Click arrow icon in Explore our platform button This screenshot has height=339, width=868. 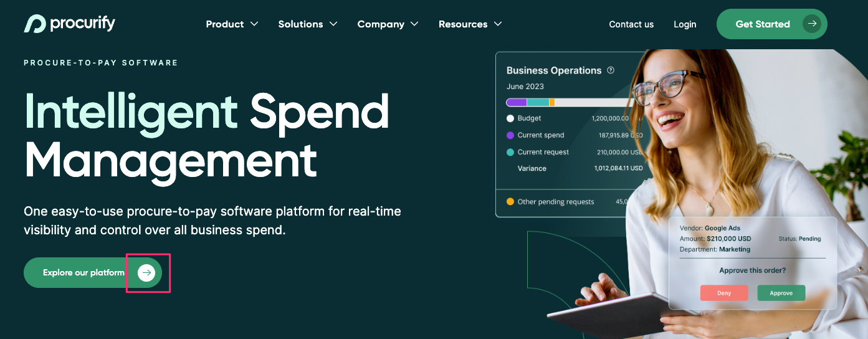(x=146, y=272)
